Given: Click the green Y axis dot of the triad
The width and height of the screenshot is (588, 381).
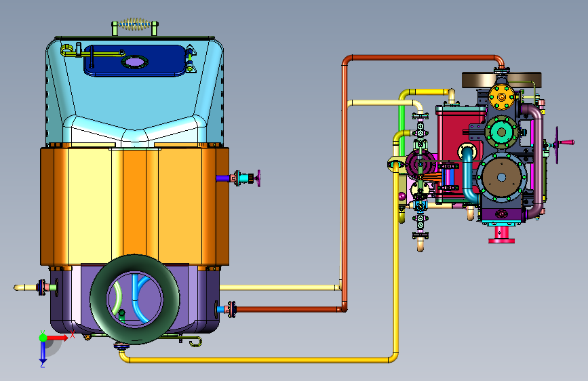Looking at the screenshot, I should [43, 338].
